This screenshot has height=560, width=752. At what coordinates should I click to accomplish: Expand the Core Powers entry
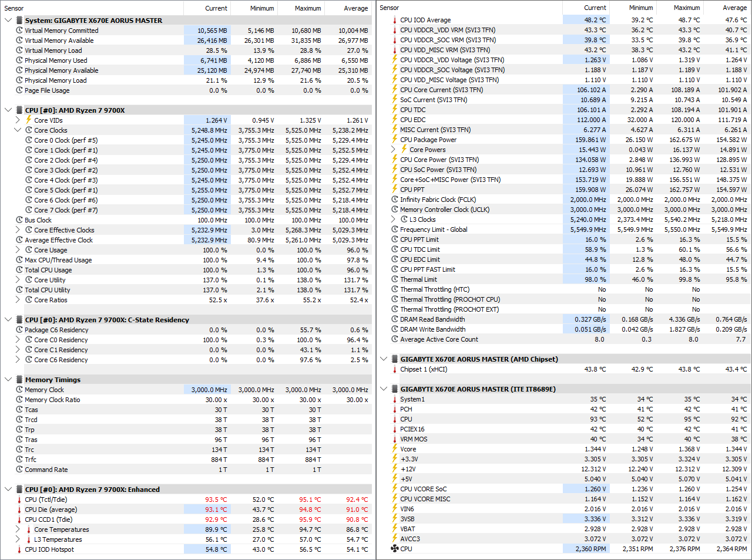[x=393, y=150]
